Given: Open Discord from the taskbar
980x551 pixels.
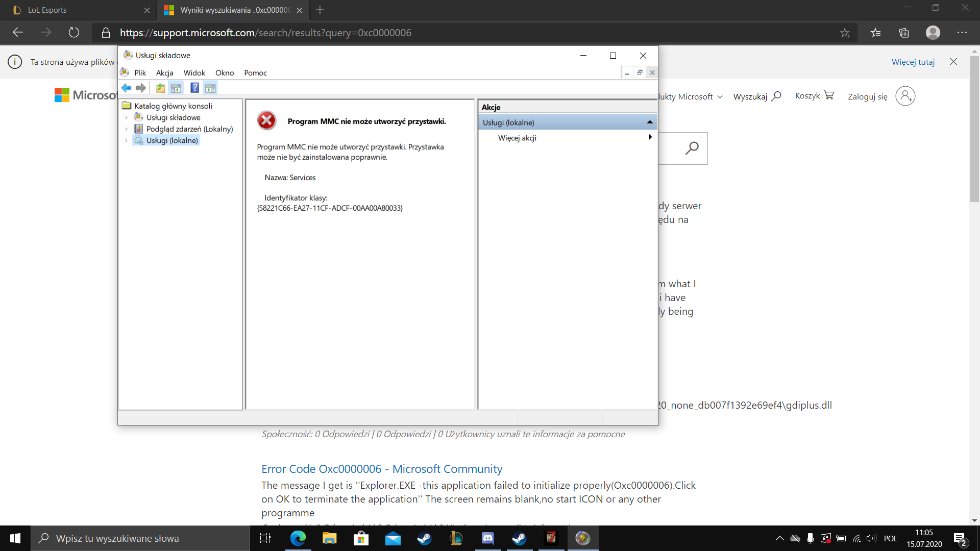Looking at the screenshot, I should point(487,538).
